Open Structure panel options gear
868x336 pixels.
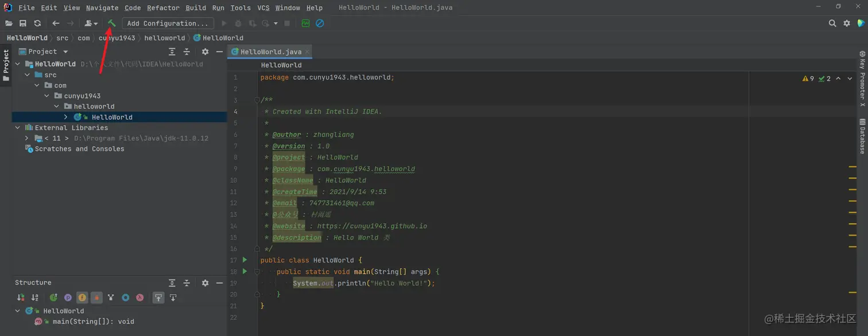click(x=205, y=283)
